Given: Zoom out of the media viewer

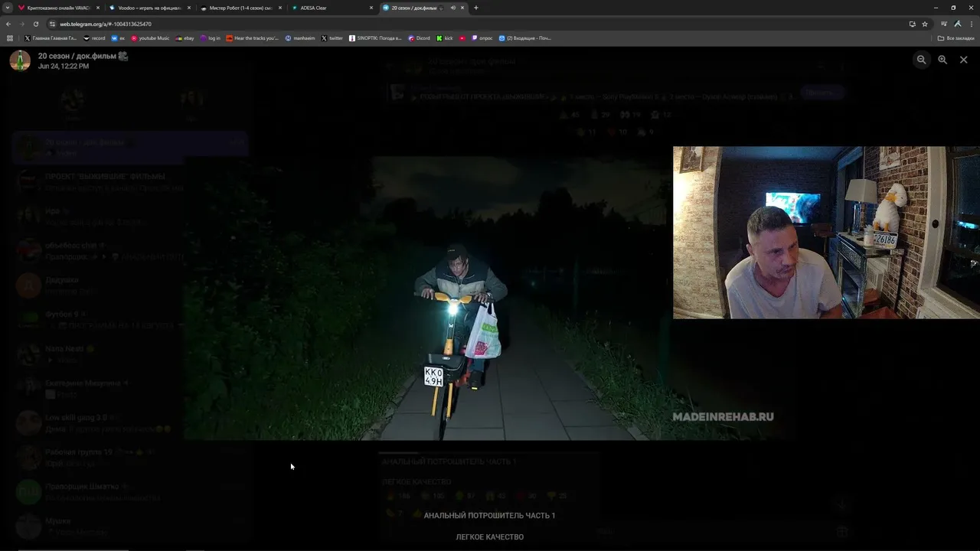Looking at the screenshot, I should pos(922,60).
